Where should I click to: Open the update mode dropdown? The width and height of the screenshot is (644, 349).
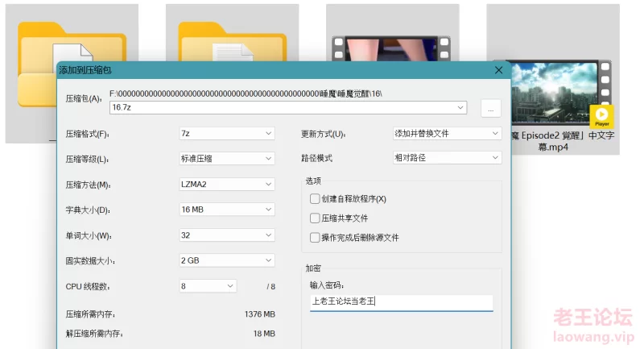point(446,134)
